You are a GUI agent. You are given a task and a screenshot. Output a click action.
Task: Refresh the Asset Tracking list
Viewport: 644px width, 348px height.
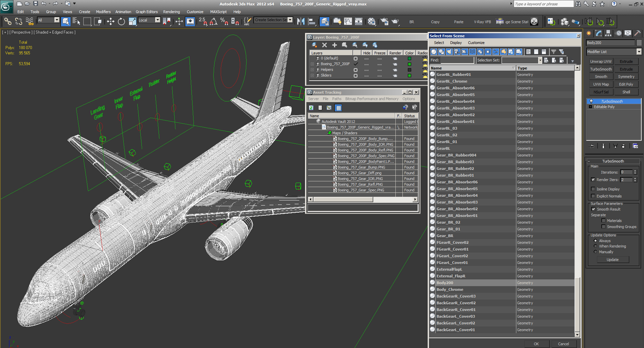(311, 107)
